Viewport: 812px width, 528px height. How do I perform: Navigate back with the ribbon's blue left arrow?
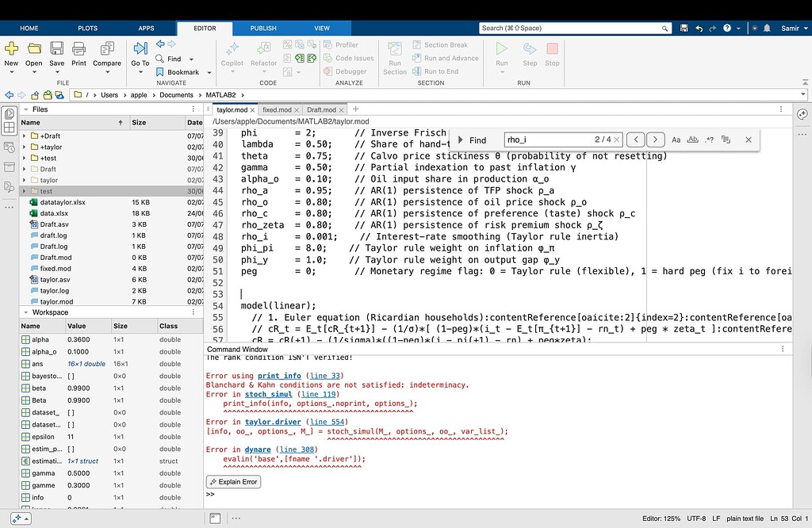pos(160,44)
